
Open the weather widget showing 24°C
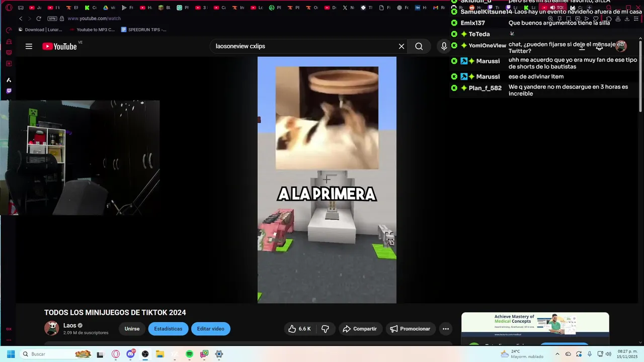(522, 354)
